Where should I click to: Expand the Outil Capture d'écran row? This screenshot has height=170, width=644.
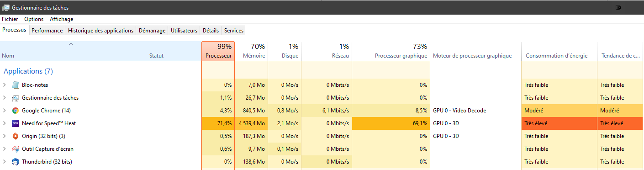pyautogui.click(x=5, y=149)
